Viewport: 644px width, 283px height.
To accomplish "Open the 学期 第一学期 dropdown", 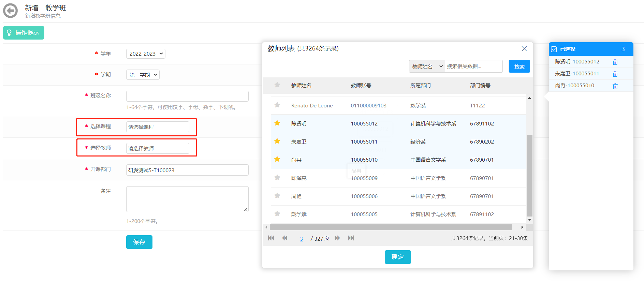I will point(143,75).
